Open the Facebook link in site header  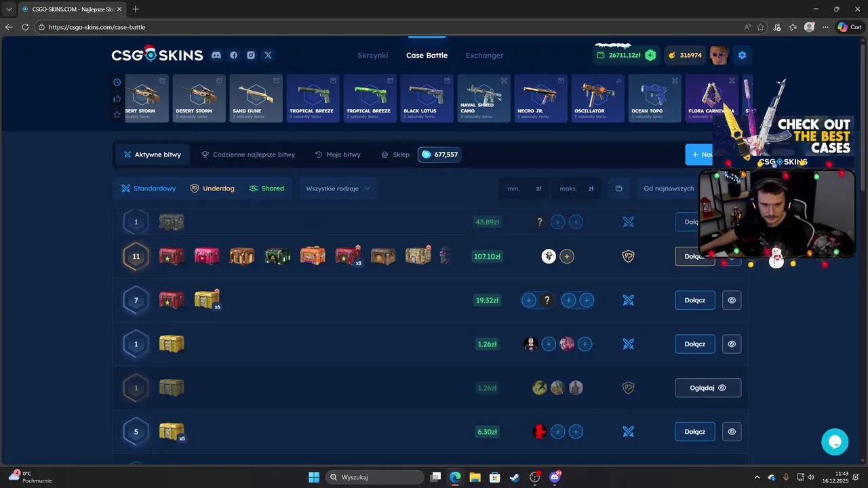[233, 55]
